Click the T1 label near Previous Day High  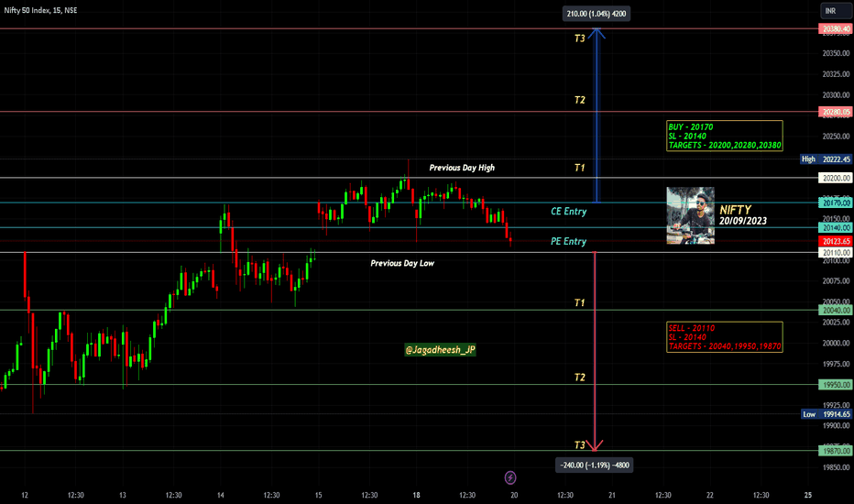579,168
